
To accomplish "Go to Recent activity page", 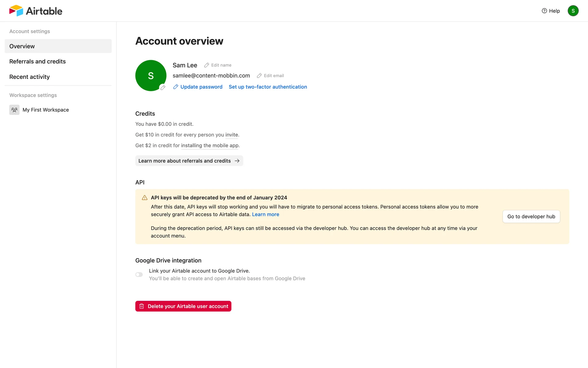I will [x=29, y=77].
